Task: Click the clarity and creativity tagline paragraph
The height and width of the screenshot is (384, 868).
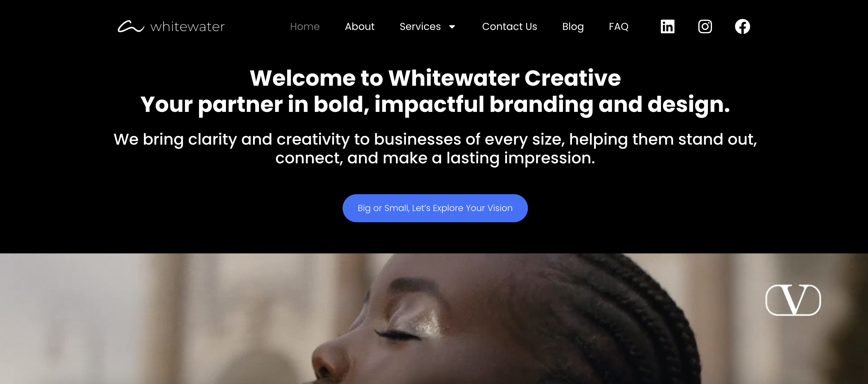Action: pyautogui.click(x=435, y=148)
